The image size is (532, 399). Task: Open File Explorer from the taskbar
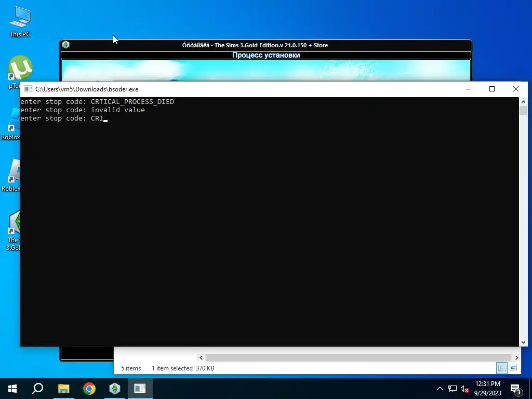point(63,389)
